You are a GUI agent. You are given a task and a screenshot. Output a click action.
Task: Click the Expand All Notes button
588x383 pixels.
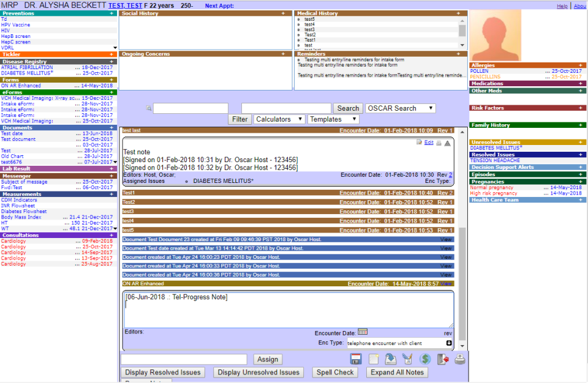(396, 372)
